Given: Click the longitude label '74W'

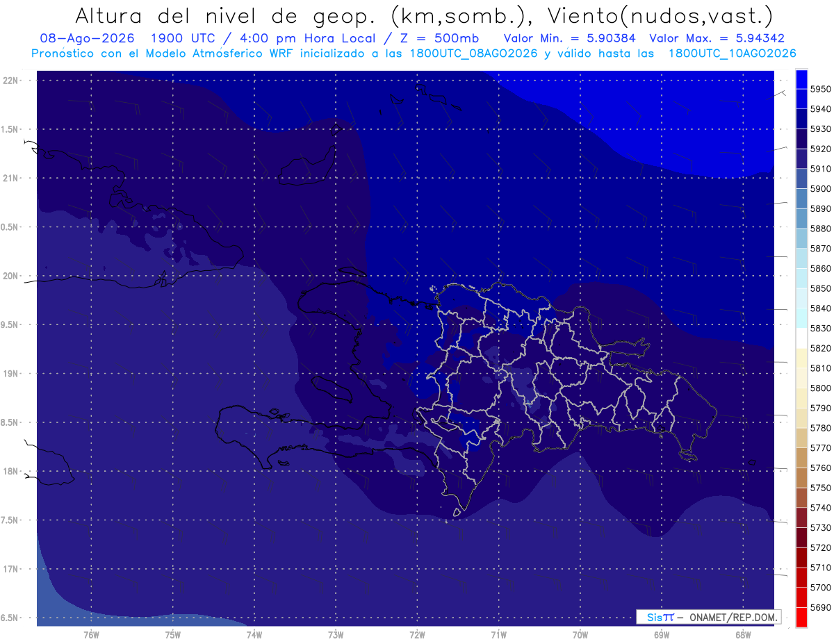Looking at the screenshot, I should pos(254,634).
